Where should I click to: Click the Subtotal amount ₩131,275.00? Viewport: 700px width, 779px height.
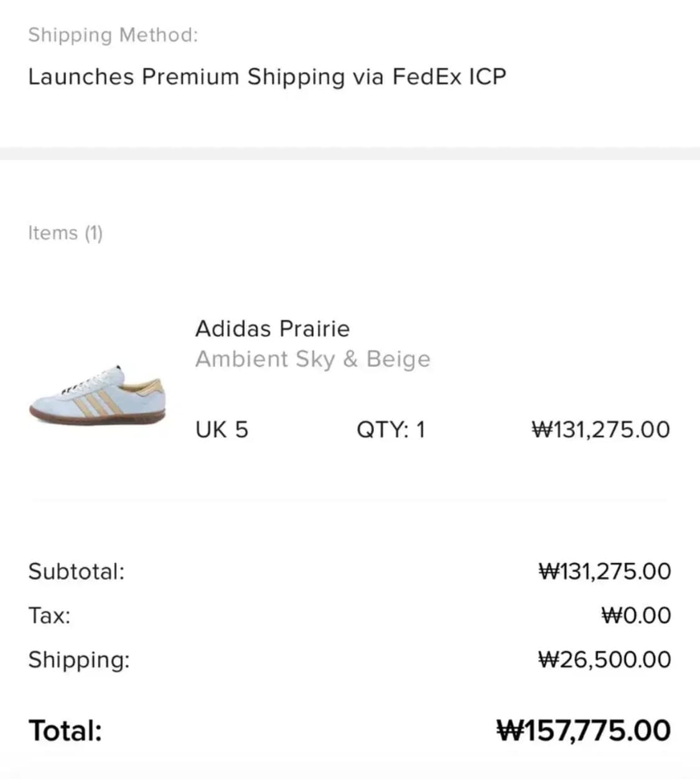point(604,571)
